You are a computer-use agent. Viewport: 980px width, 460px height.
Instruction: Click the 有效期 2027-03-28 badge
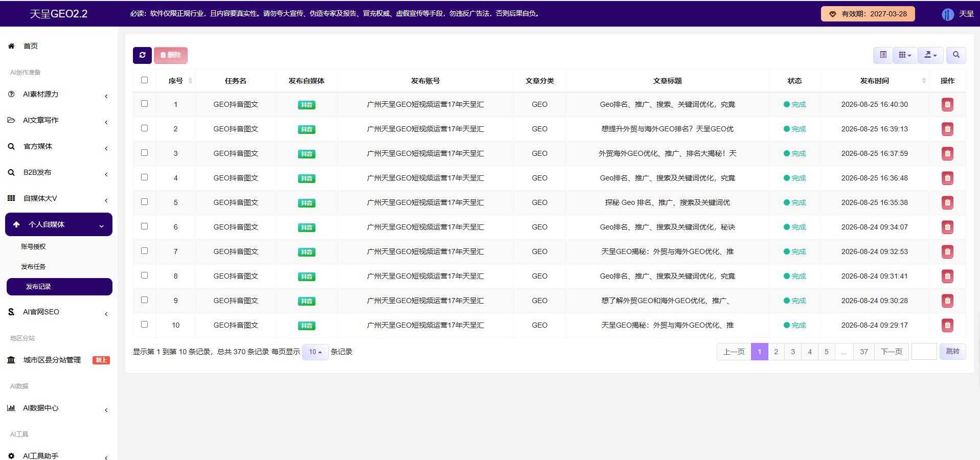868,14
